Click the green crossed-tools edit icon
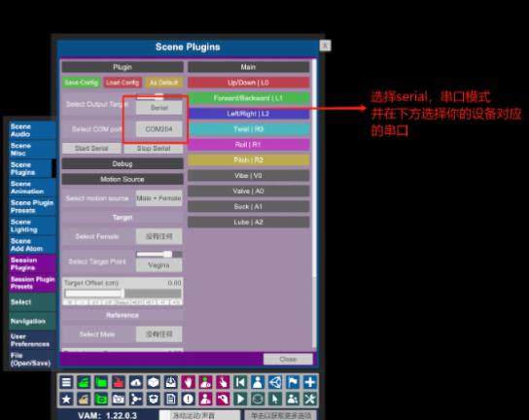 coord(309,399)
